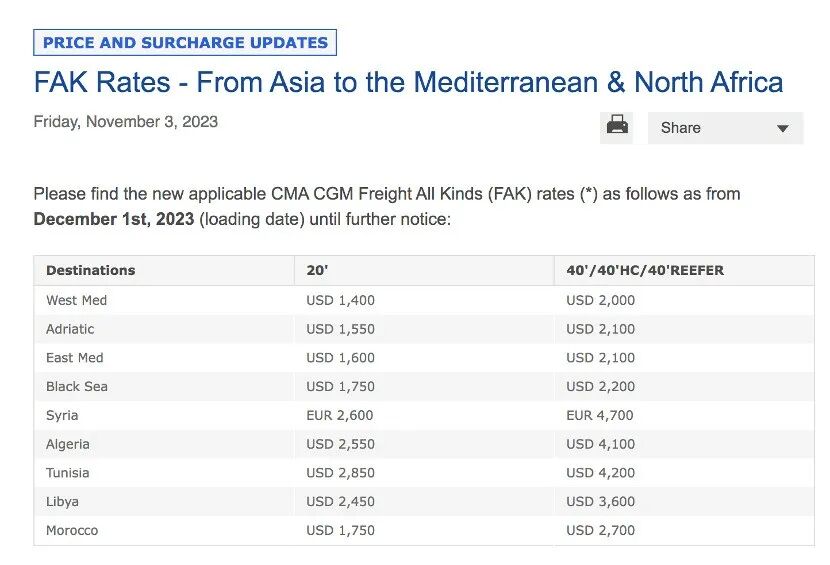The image size is (830, 565).
Task: Click the West Med destination row
Action: click(x=76, y=300)
